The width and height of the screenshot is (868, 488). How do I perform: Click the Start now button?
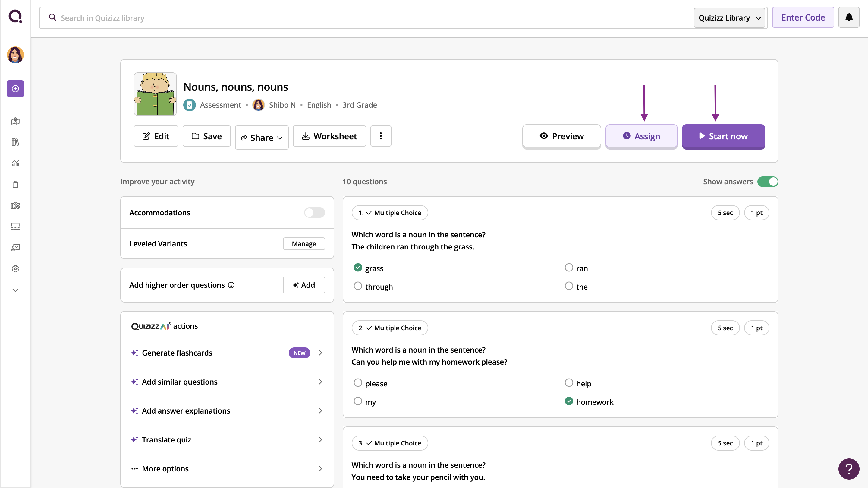(723, 137)
